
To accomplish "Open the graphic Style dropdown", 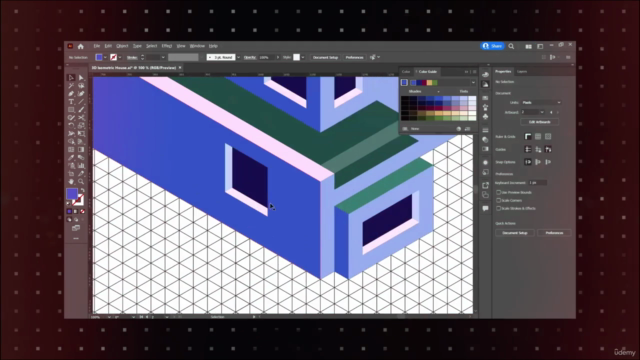I will click(302, 58).
